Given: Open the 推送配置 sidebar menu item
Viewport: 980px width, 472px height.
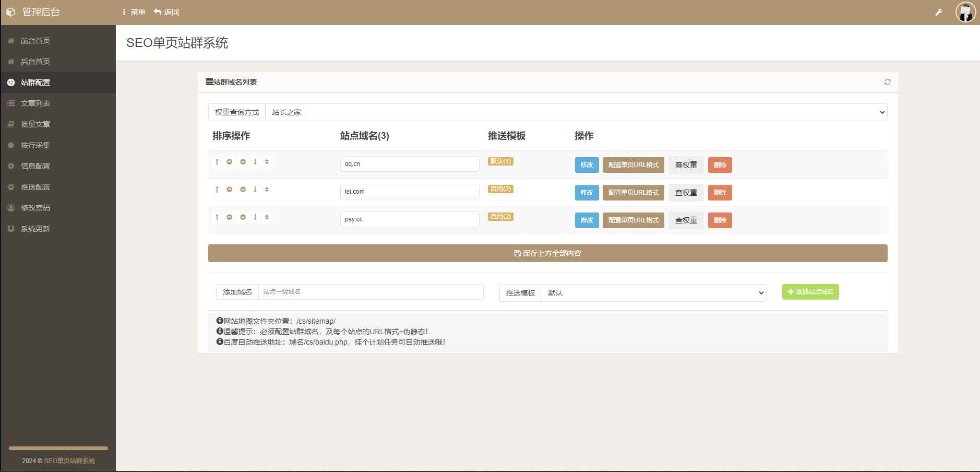Looking at the screenshot, I should tap(35, 186).
